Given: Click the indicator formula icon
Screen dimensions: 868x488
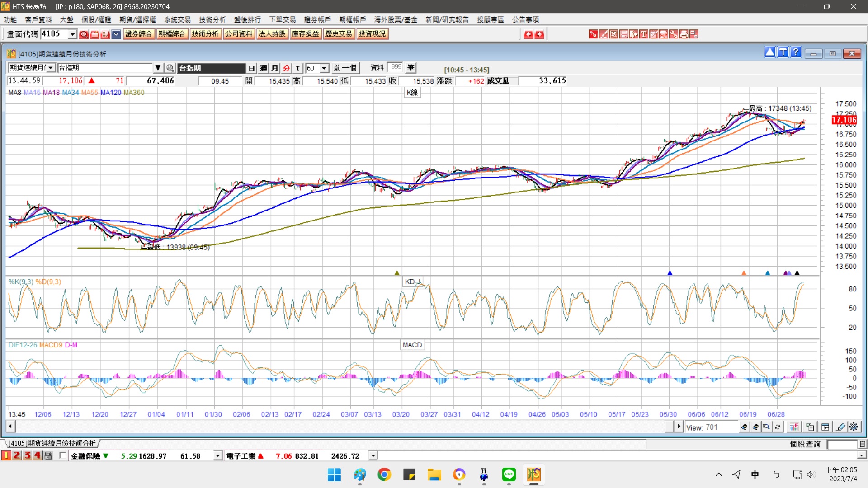Looking at the screenshot, I should pos(794,427).
